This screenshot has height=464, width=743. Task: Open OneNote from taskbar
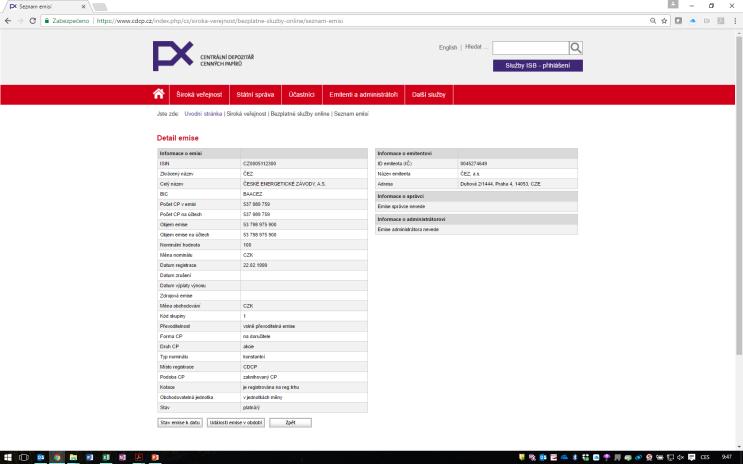122,457
